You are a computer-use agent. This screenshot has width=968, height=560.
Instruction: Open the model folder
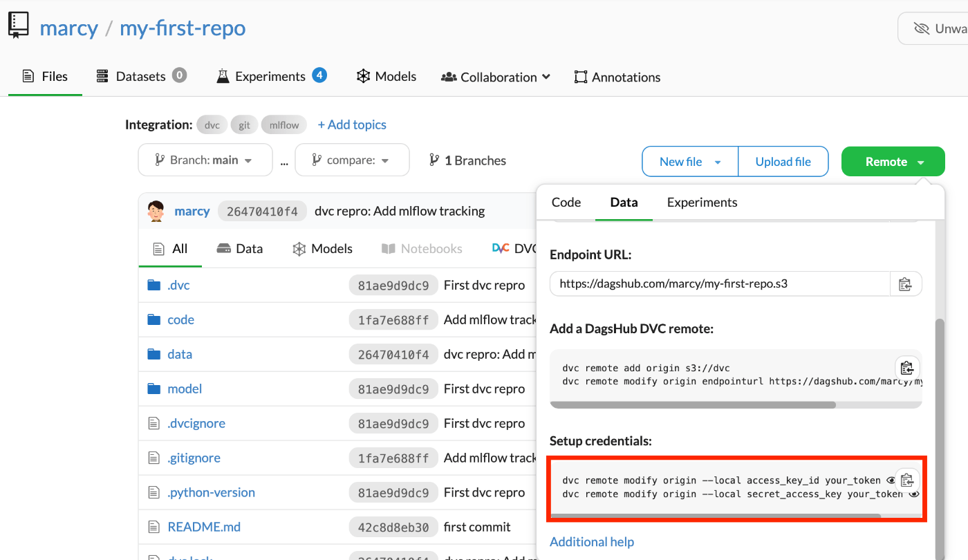(185, 389)
